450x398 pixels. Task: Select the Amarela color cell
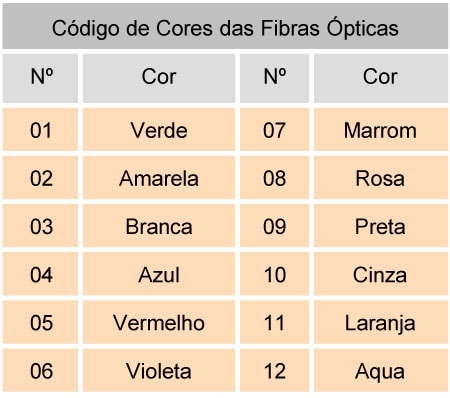[x=159, y=178]
